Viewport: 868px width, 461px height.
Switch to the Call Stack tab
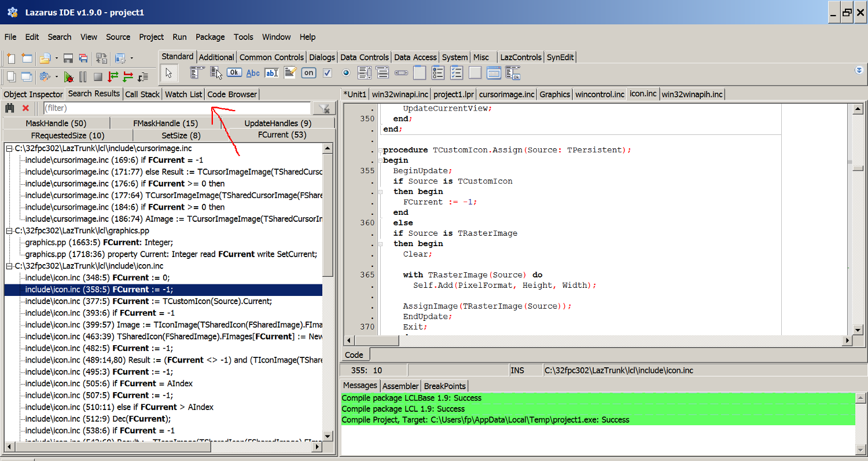tap(142, 94)
